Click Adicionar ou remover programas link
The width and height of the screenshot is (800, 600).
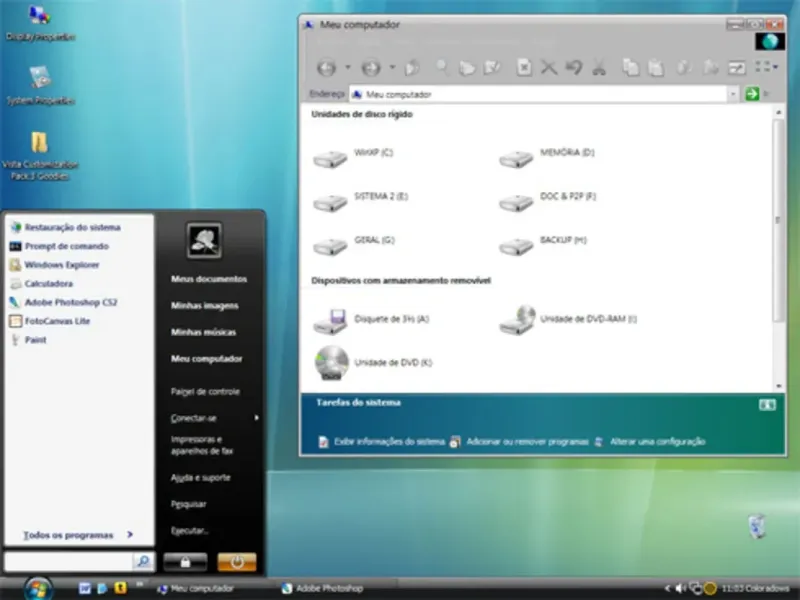tap(519, 441)
